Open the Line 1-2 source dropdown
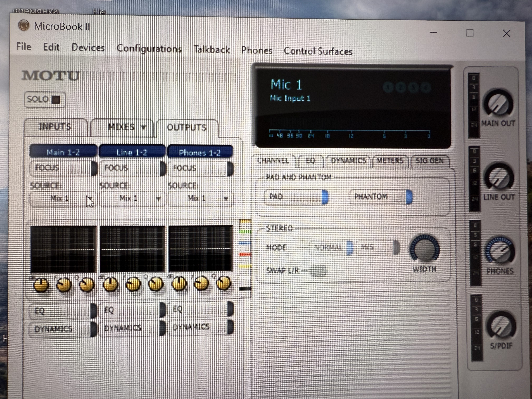 [132, 198]
